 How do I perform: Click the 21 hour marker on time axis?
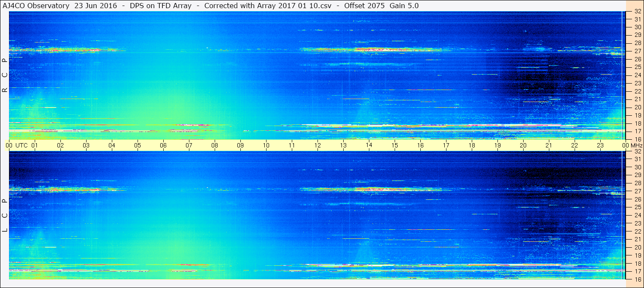[x=549, y=145]
